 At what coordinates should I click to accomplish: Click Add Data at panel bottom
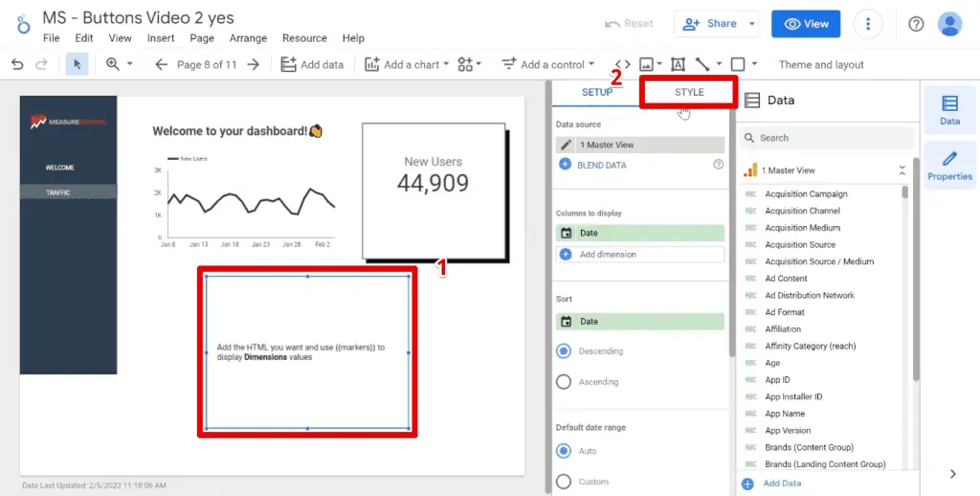[x=772, y=483]
